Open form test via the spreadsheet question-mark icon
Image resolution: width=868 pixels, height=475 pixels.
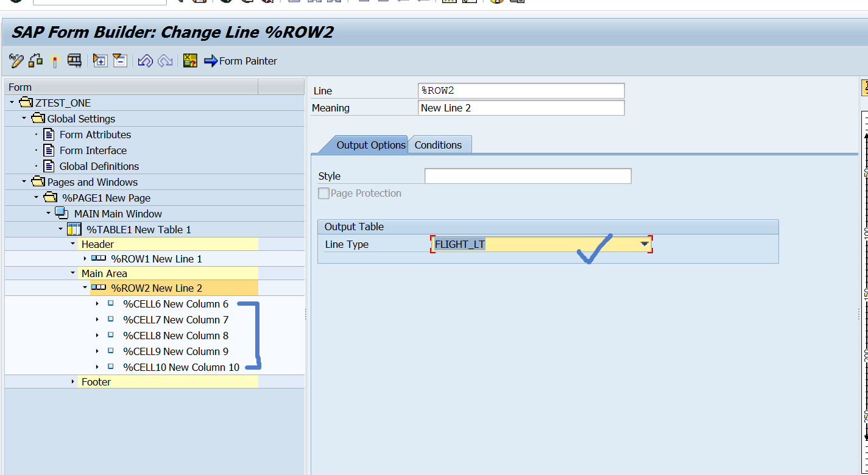190,61
